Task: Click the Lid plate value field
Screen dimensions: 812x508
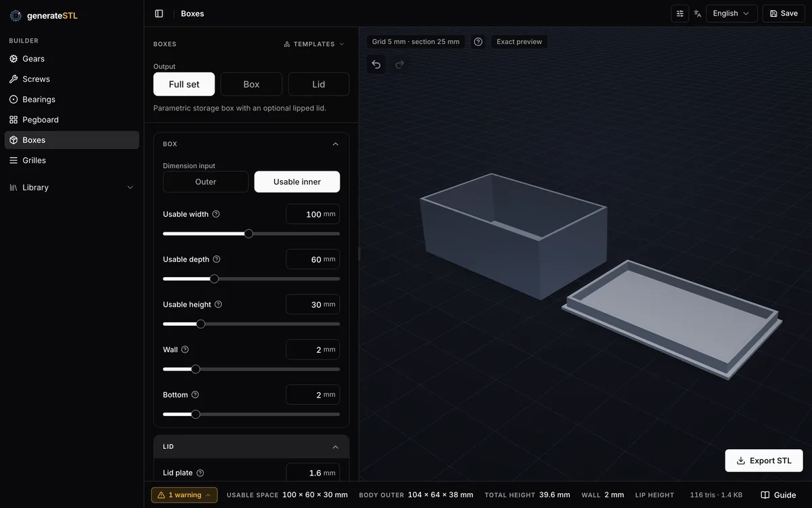Action: 313,473
